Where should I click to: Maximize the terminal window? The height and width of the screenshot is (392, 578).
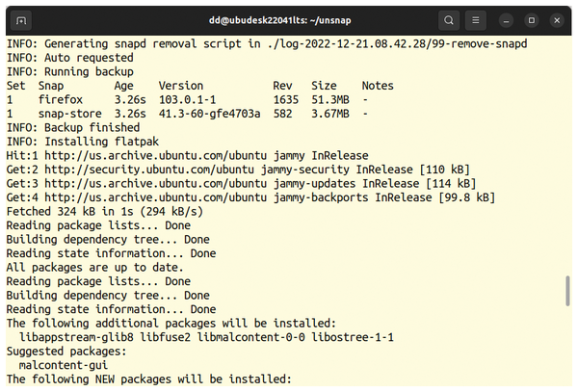tap(532, 20)
